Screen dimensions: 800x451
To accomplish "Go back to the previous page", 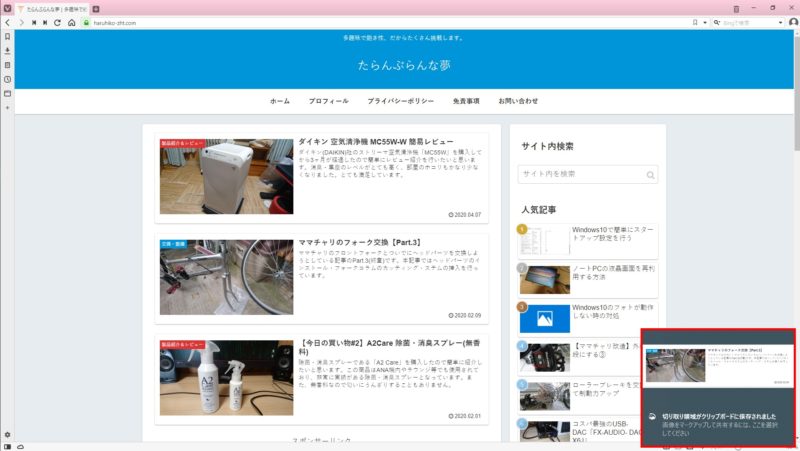I will (x=8, y=22).
